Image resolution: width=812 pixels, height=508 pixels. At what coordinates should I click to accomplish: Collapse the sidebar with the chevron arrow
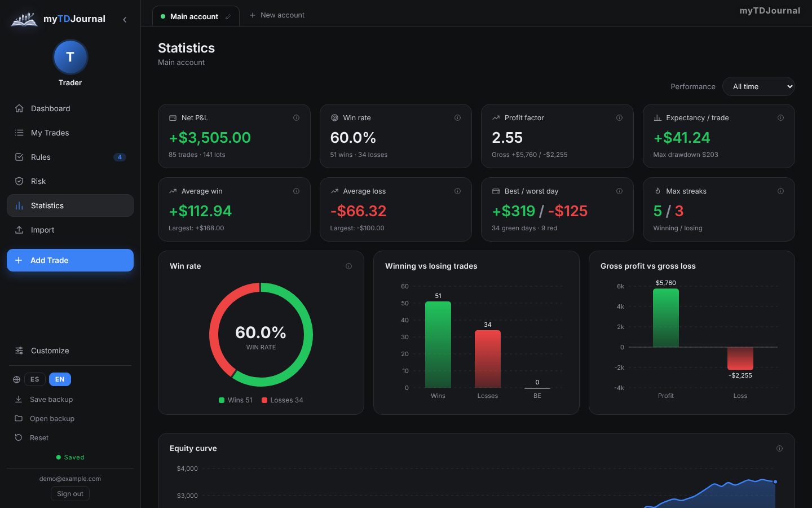[x=125, y=19]
